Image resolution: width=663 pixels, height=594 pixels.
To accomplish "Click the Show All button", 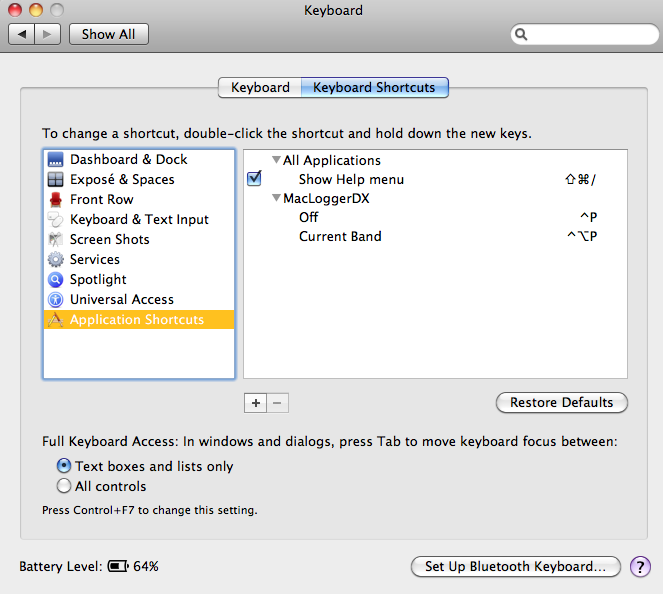I will [109, 34].
